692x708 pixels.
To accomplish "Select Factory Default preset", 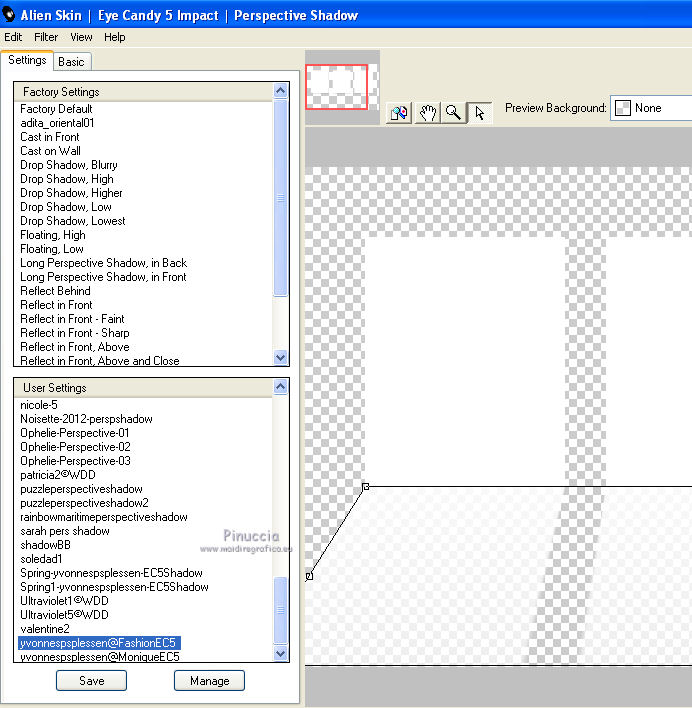I will [56, 109].
